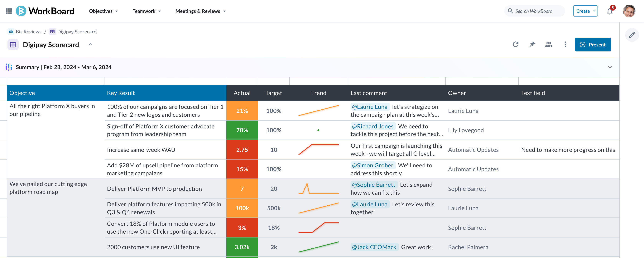The image size is (644, 258).
Task: Click the share/collaborators icon
Action: point(548,44)
